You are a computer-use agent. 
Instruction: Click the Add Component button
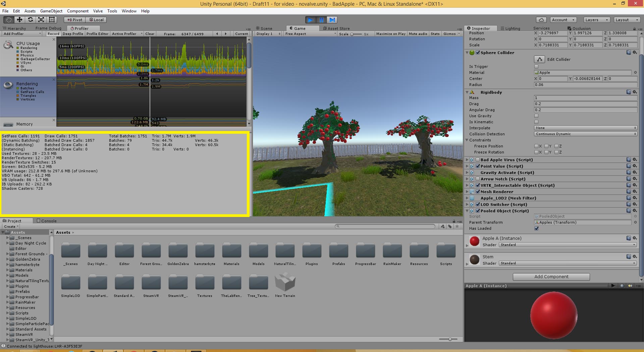(x=551, y=277)
